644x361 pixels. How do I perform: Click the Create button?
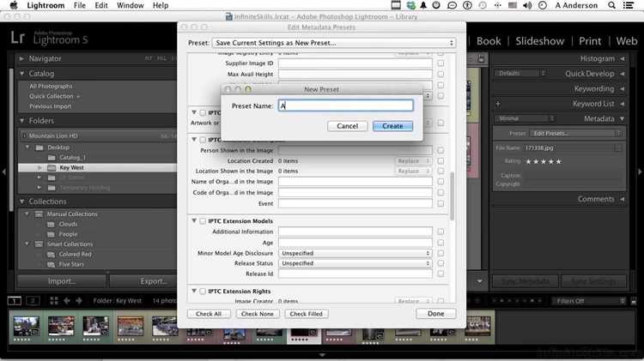[392, 126]
